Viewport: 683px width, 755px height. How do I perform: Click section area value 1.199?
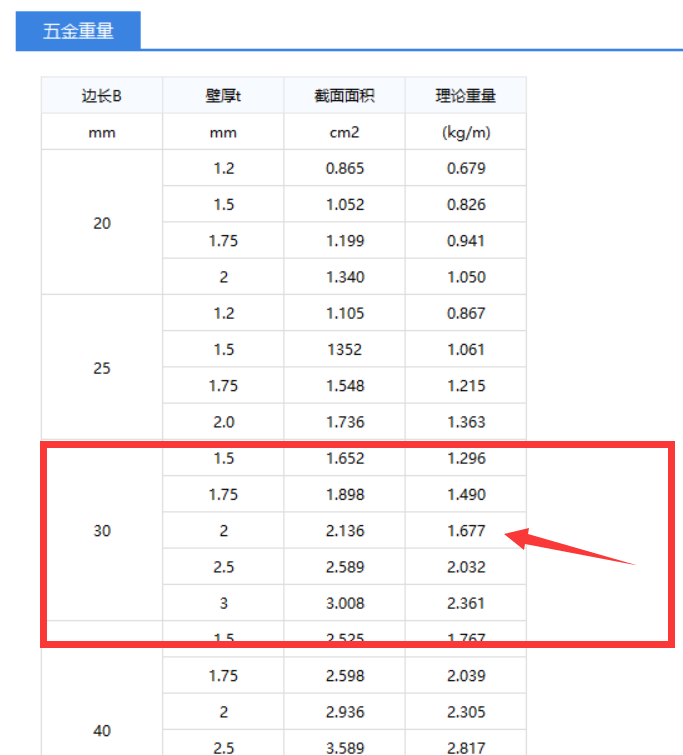pyautogui.click(x=345, y=241)
